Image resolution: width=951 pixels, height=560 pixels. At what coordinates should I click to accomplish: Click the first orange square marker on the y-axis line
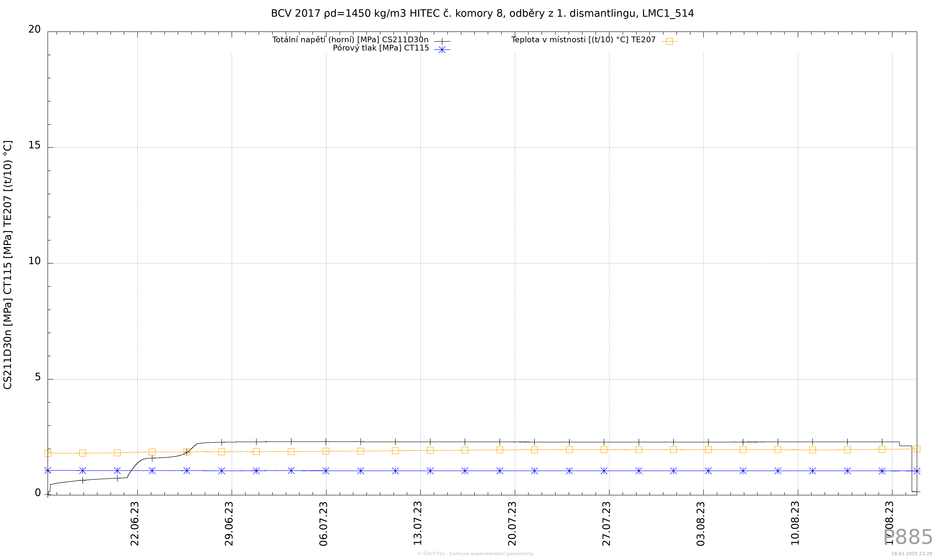[48, 453]
